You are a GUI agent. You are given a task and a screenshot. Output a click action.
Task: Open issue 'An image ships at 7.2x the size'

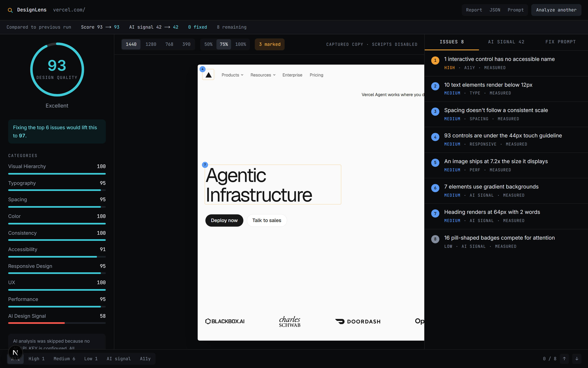(506, 166)
